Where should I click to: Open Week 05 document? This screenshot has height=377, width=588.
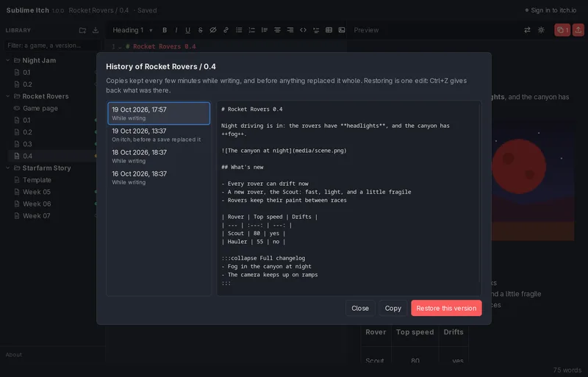pyautogui.click(x=52, y=192)
